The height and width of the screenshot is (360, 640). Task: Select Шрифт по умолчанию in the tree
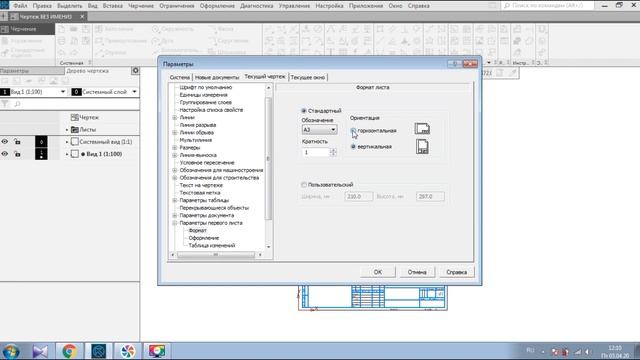(x=206, y=87)
